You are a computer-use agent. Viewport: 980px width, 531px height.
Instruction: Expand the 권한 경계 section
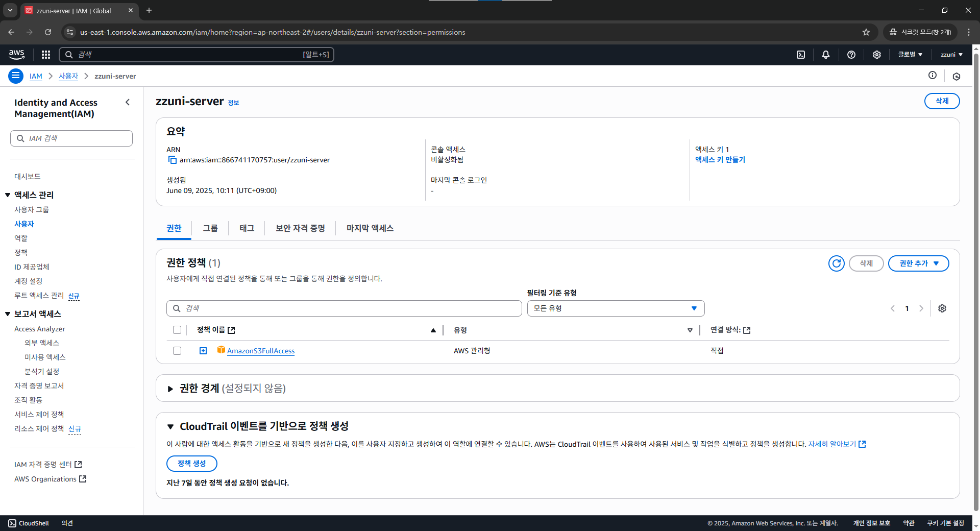coord(170,389)
